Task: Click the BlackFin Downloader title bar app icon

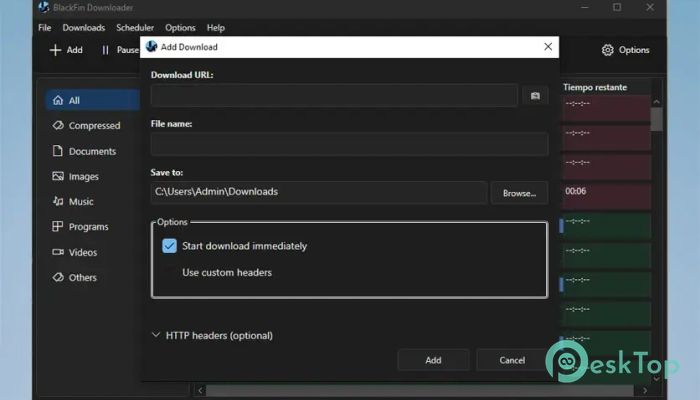Action: coord(44,7)
